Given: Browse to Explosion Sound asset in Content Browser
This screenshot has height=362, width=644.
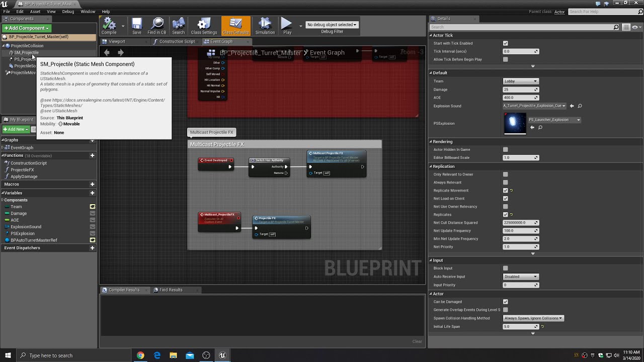Looking at the screenshot, I should [580, 106].
